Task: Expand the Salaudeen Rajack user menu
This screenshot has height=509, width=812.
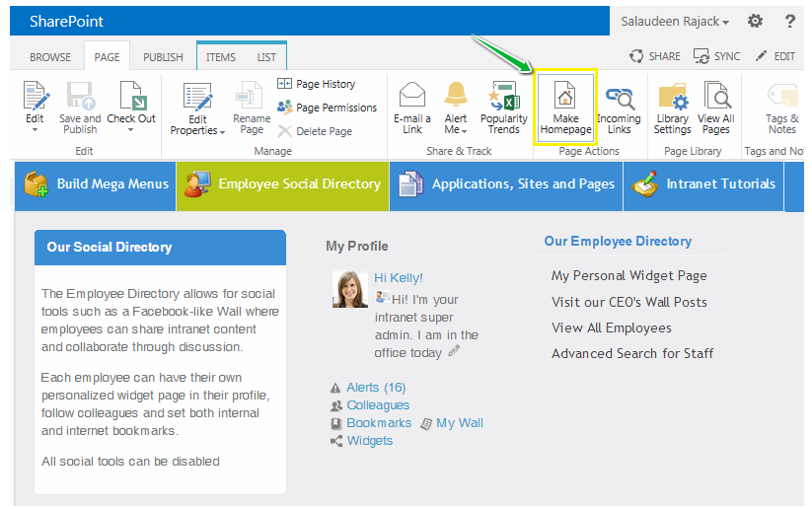Action: tap(675, 22)
